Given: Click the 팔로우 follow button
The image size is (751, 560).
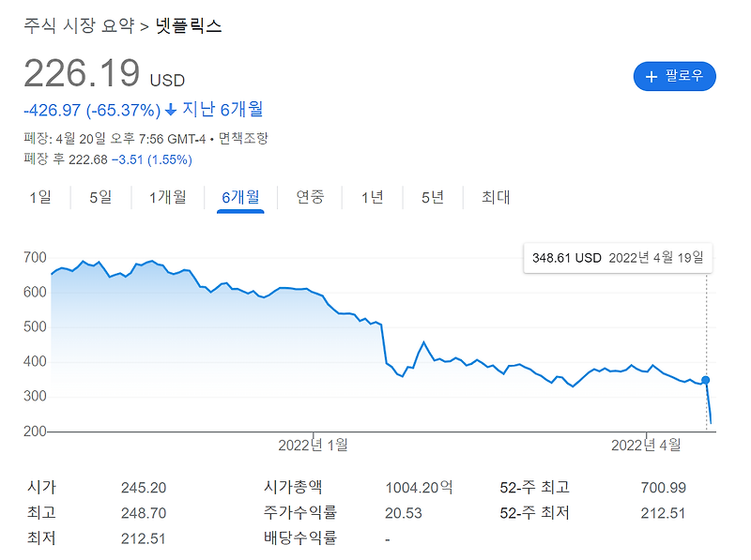Looking at the screenshot, I should click(674, 76).
